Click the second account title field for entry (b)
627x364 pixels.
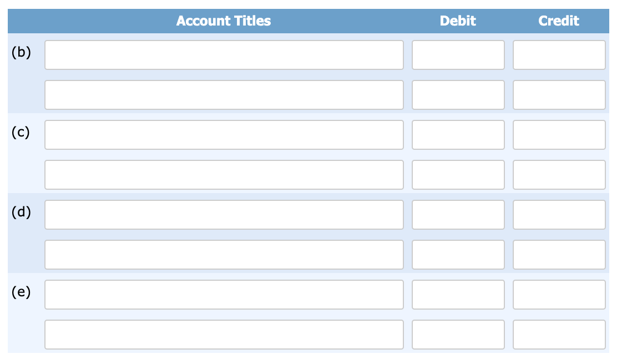[x=224, y=94]
